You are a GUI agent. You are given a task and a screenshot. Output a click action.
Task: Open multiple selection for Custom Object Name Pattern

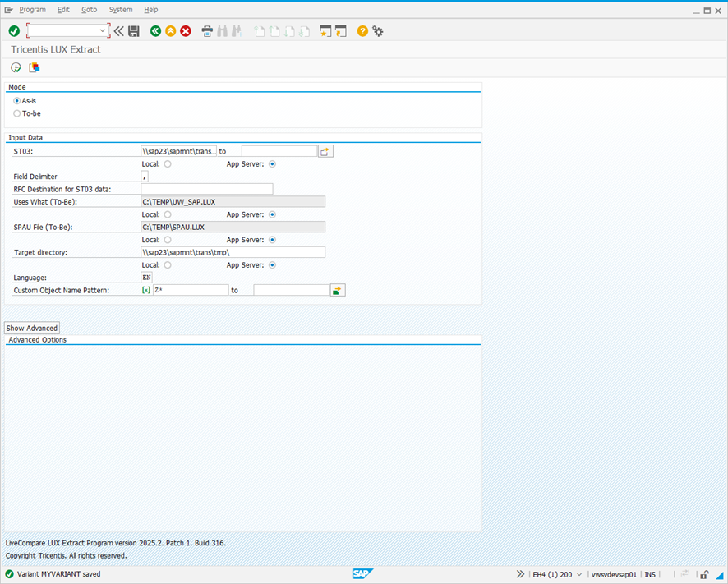[x=338, y=289]
